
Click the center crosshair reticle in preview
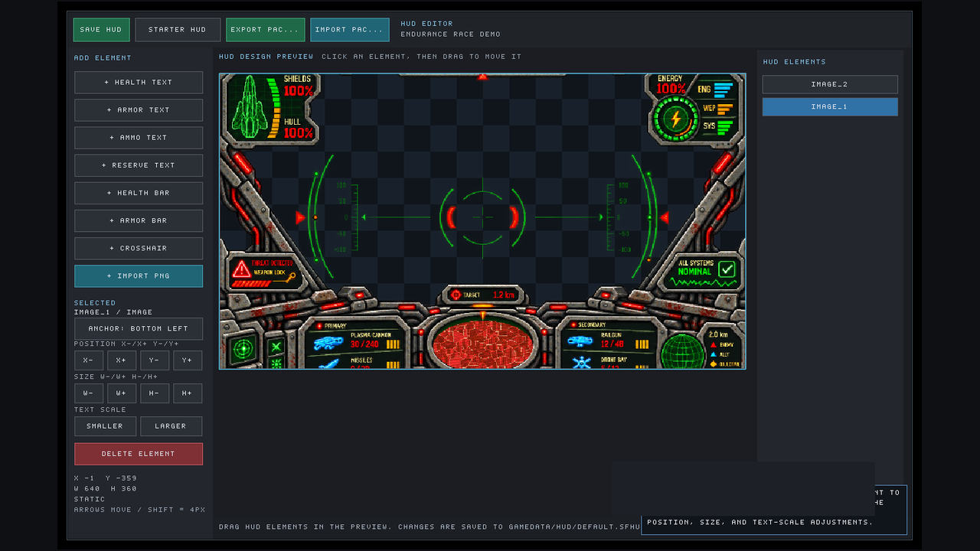pyautogui.click(x=482, y=217)
